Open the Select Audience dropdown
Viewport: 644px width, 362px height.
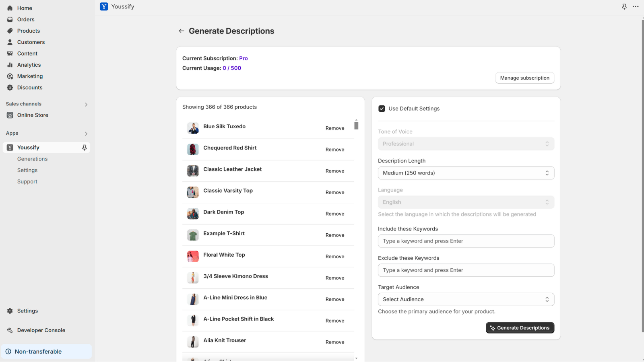(x=466, y=299)
